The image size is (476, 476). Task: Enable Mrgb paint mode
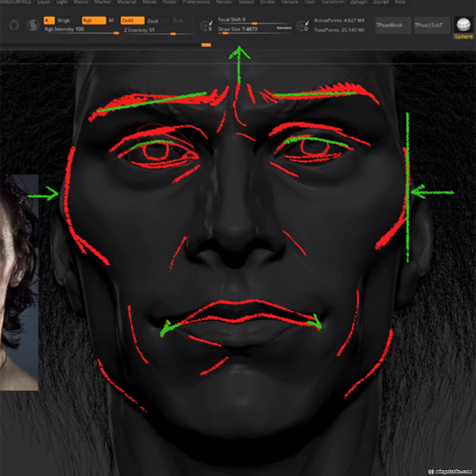point(64,20)
